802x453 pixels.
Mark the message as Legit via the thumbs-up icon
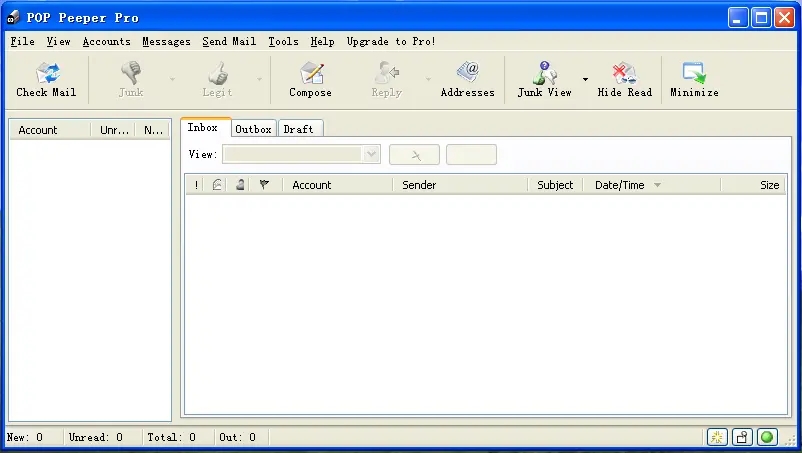218,73
